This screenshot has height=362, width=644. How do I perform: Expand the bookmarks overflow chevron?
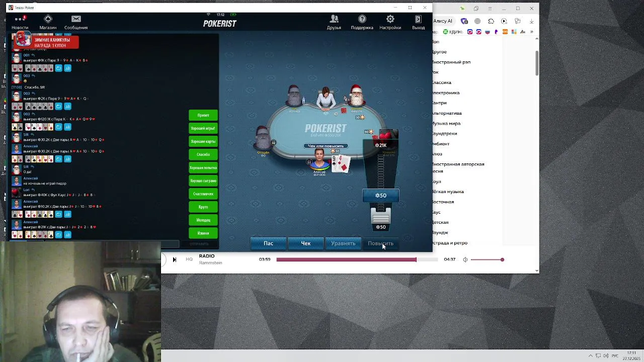click(532, 32)
